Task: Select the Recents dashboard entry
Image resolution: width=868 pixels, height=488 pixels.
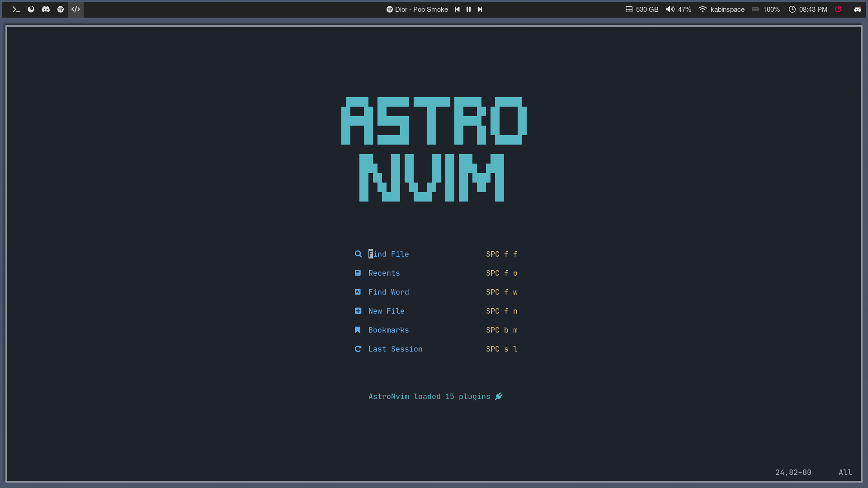Action: click(x=384, y=273)
